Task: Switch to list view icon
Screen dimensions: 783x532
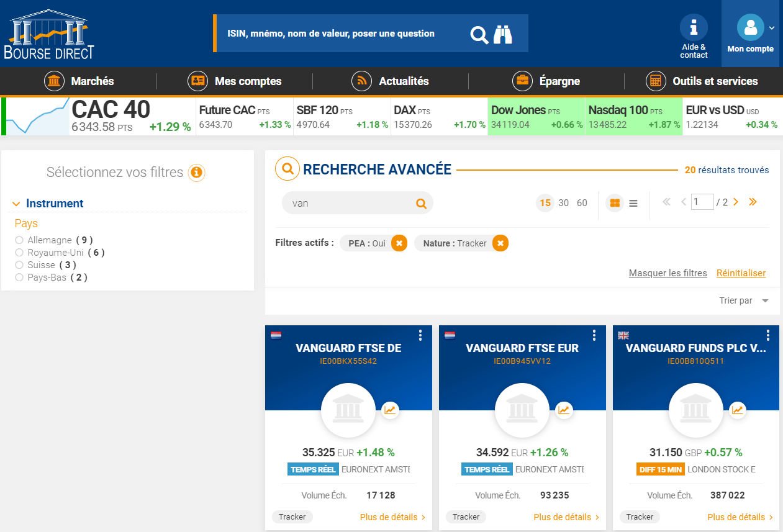Action: click(633, 203)
